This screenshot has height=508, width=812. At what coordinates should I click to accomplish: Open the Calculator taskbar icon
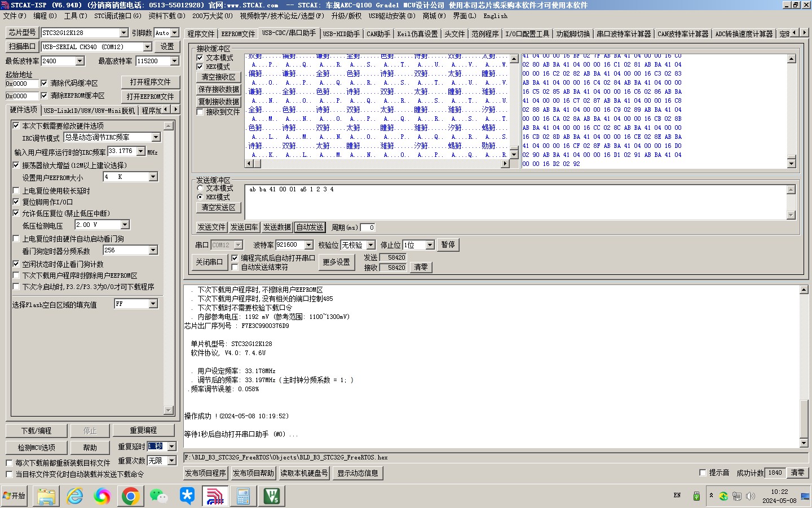click(243, 496)
